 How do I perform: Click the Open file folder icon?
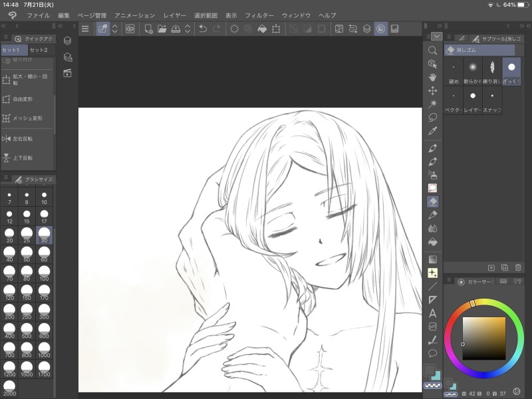click(162, 29)
